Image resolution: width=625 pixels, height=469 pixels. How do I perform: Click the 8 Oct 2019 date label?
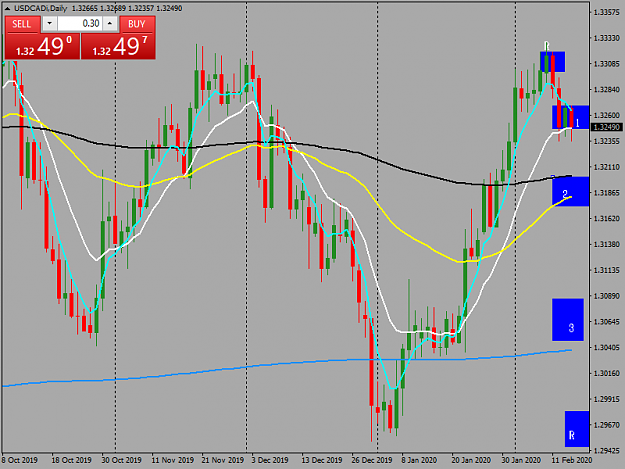point(20,460)
